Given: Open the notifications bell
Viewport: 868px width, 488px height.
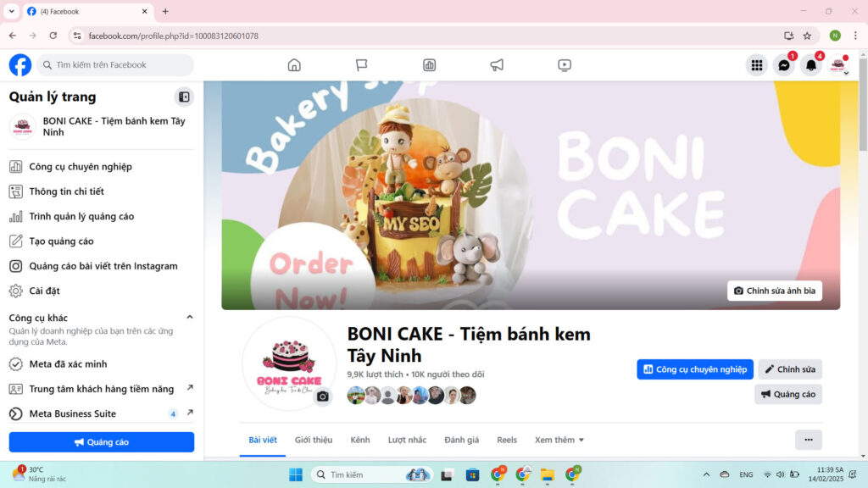Looking at the screenshot, I should point(811,65).
